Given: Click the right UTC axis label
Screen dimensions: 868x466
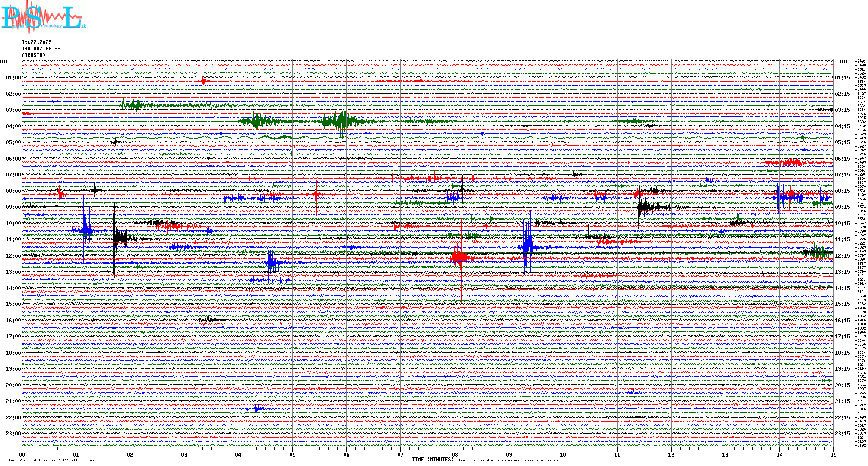Looking at the screenshot, I should tap(844, 62).
